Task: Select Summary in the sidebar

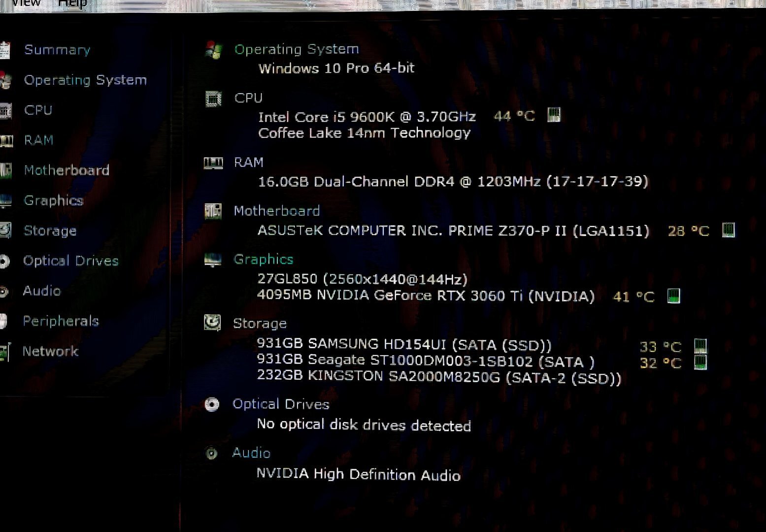Action: 57,50
